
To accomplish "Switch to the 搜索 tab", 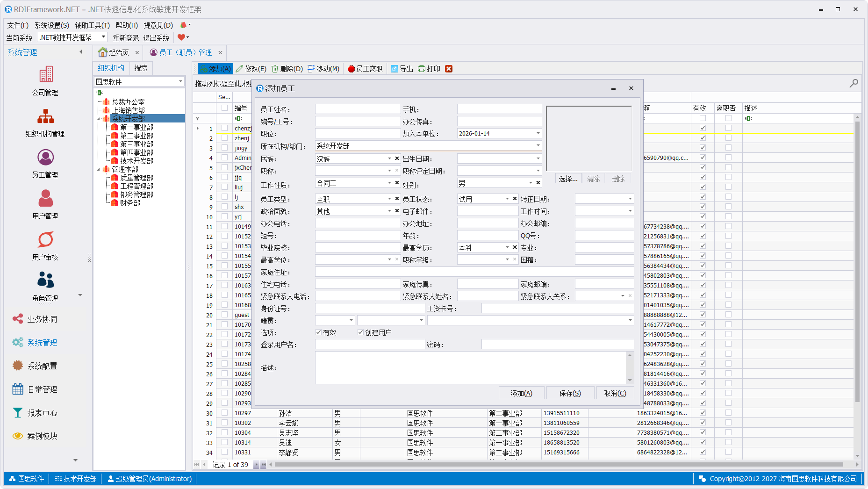I will (x=141, y=68).
